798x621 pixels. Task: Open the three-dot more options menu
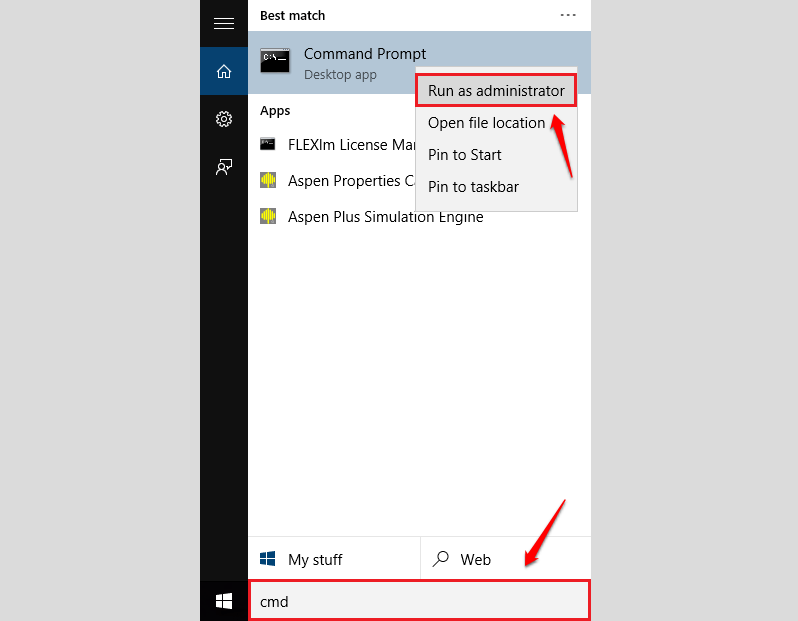pyautogui.click(x=568, y=16)
